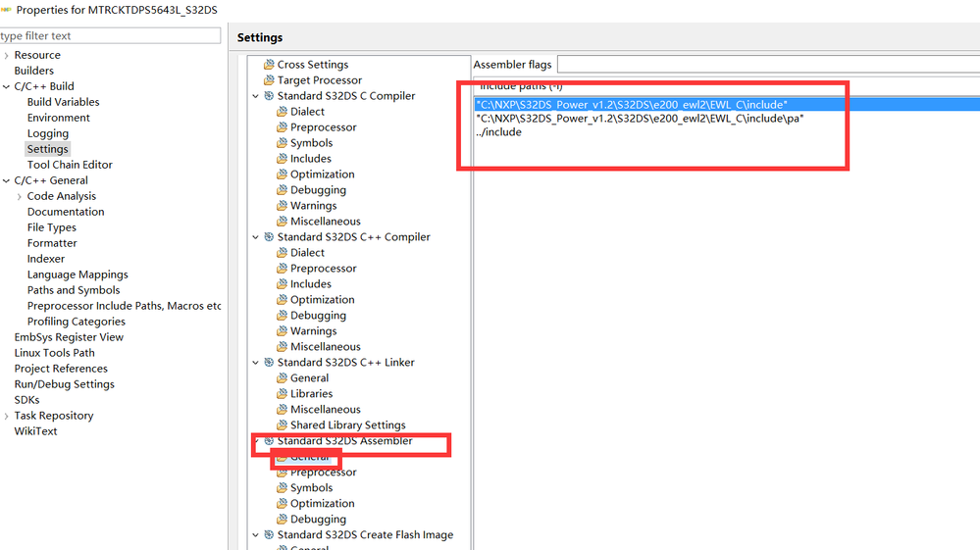The height and width of the screenshot is (550, 980).
Task: Open the Formatter page
Action: (52, 243)
